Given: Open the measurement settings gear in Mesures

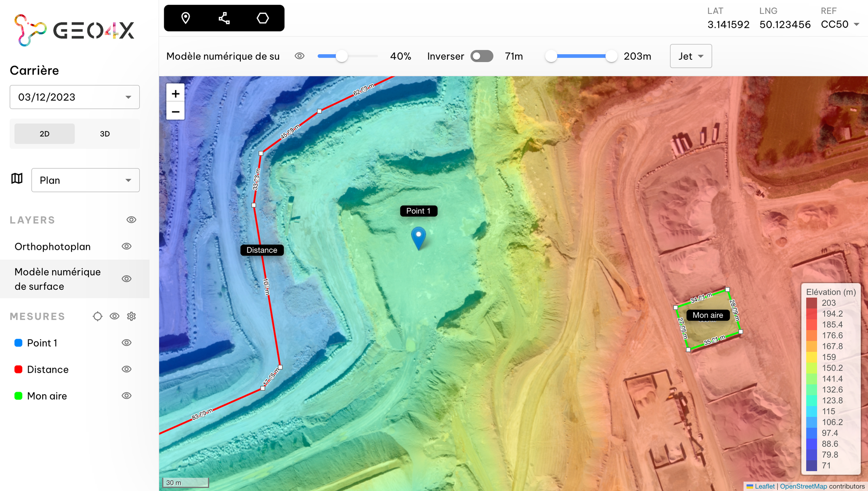Looking at the screenshot, I should pos(131,316).
